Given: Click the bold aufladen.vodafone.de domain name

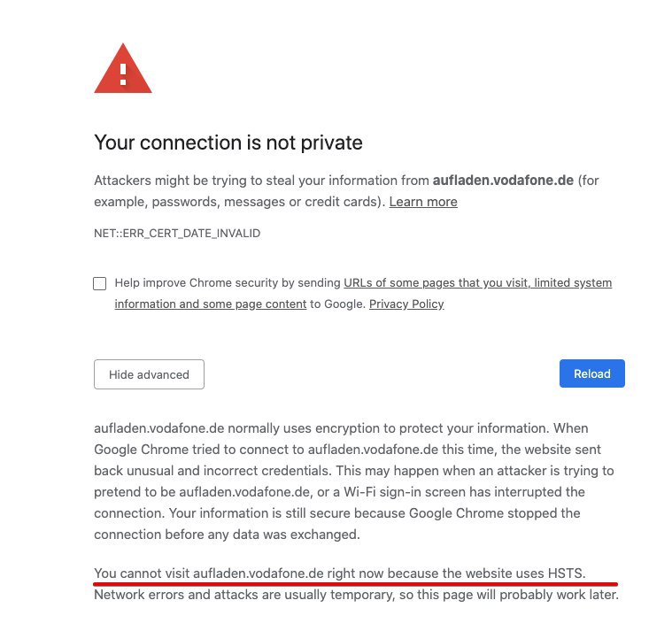Looking at the screenshot, I should (505, 181).
